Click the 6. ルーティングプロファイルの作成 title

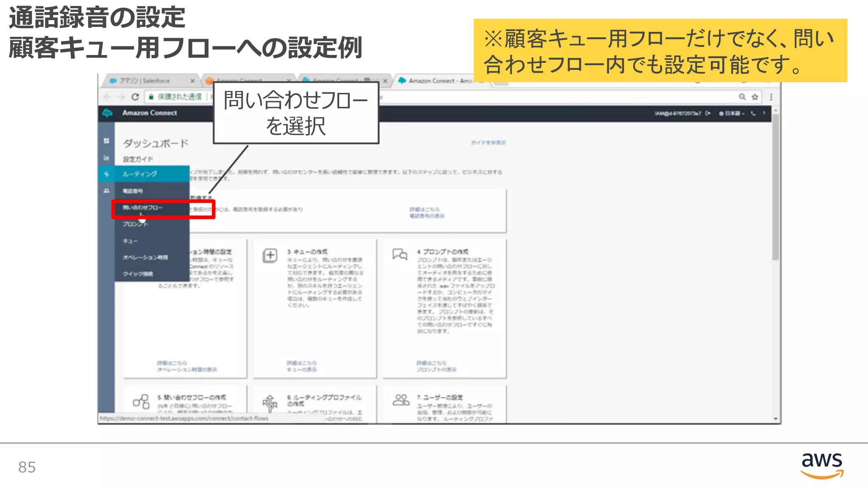[x=324, y=400]
